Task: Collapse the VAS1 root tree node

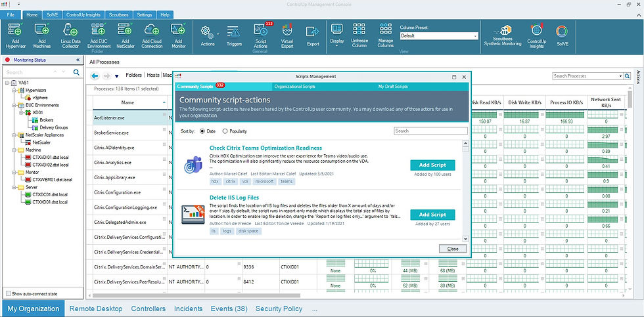Action: [7, 83]
